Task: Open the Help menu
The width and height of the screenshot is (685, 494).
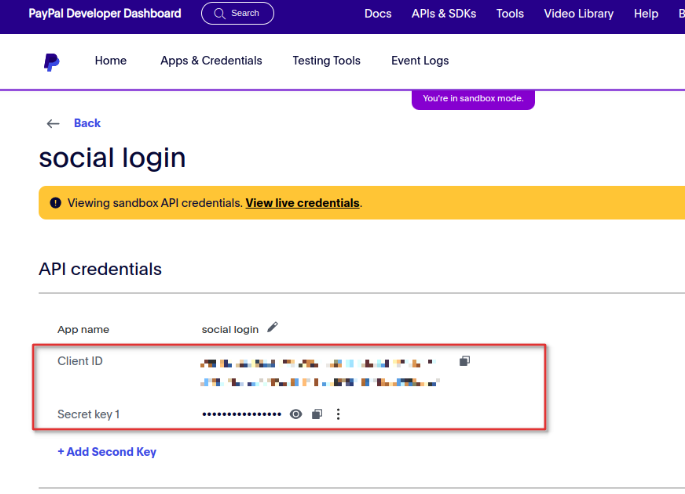Action: pyautogui.click(x=646, y=14)
